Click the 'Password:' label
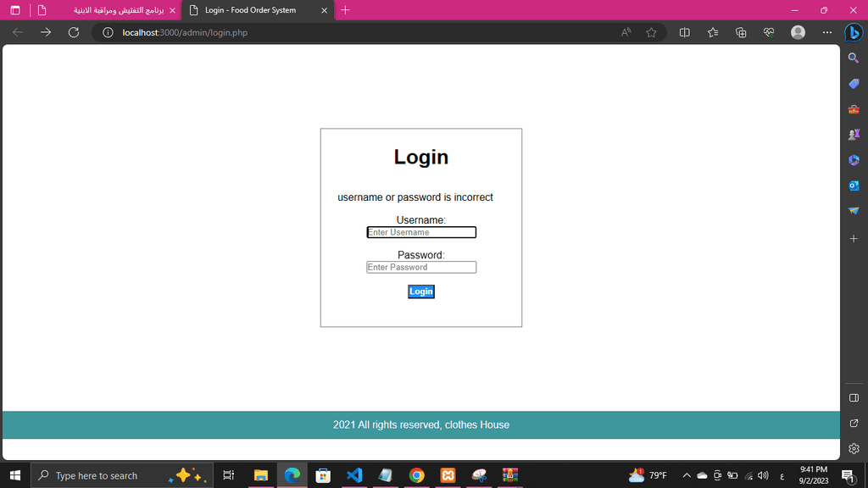 [421, 255]
